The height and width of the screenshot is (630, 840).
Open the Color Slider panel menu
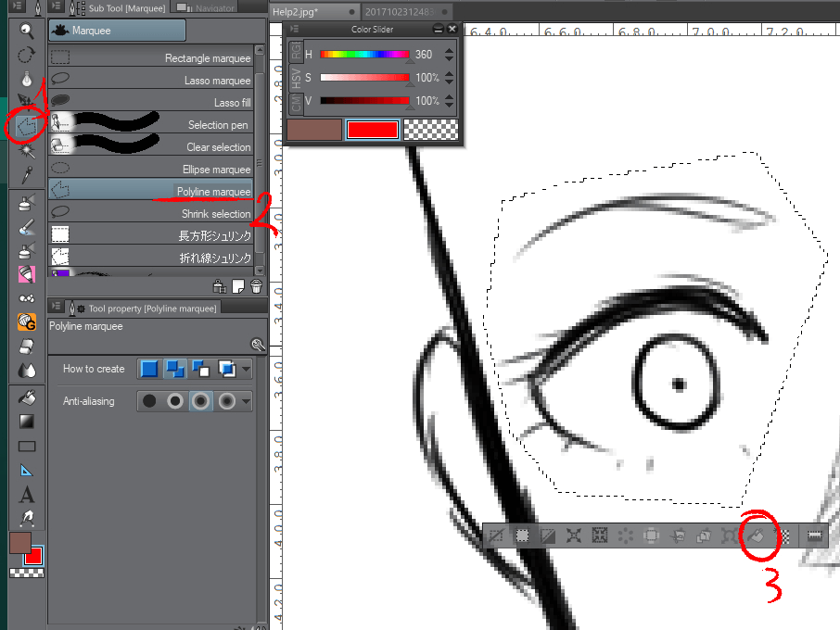pyautogui.click(x=294, y=29)
